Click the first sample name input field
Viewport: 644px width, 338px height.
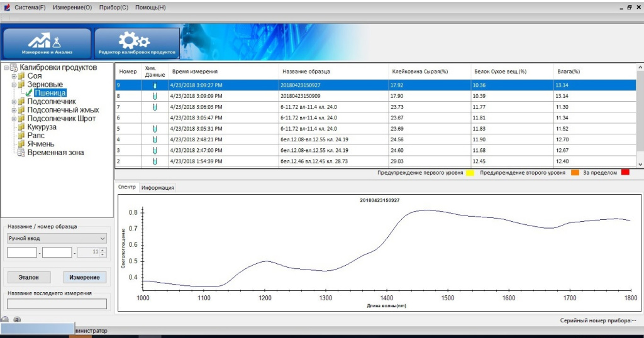(22, 253)
